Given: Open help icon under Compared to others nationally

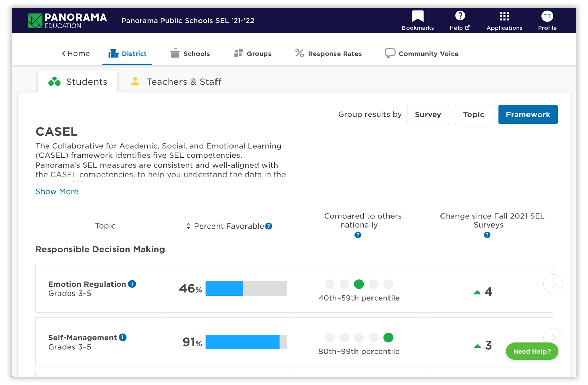Looking at the screenshot, I should click(x=358, y=235).
